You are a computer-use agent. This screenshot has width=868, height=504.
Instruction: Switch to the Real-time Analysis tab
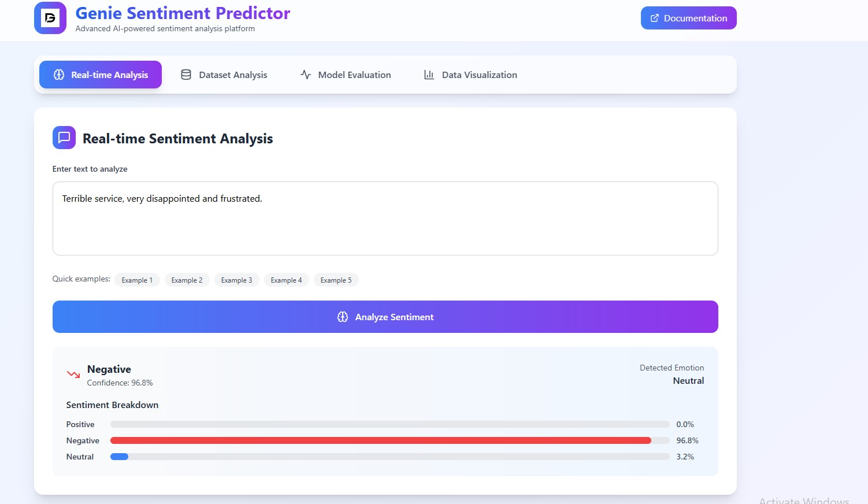coord(101,75)
